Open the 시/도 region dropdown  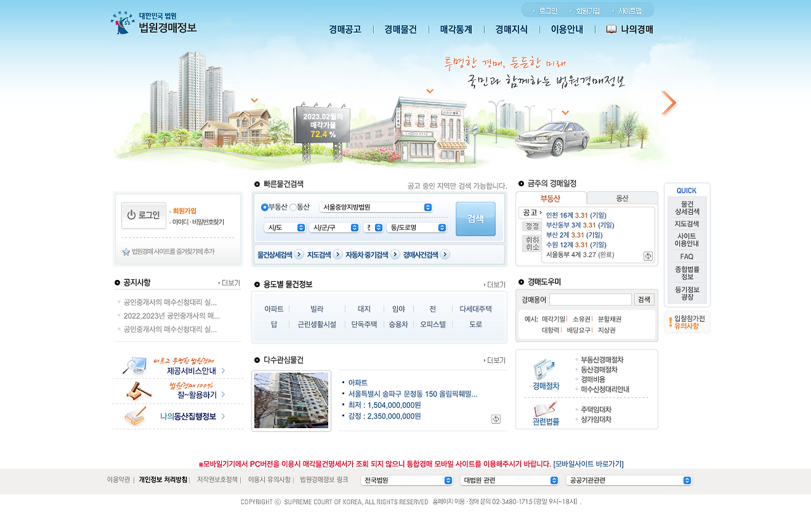[284, 227]
